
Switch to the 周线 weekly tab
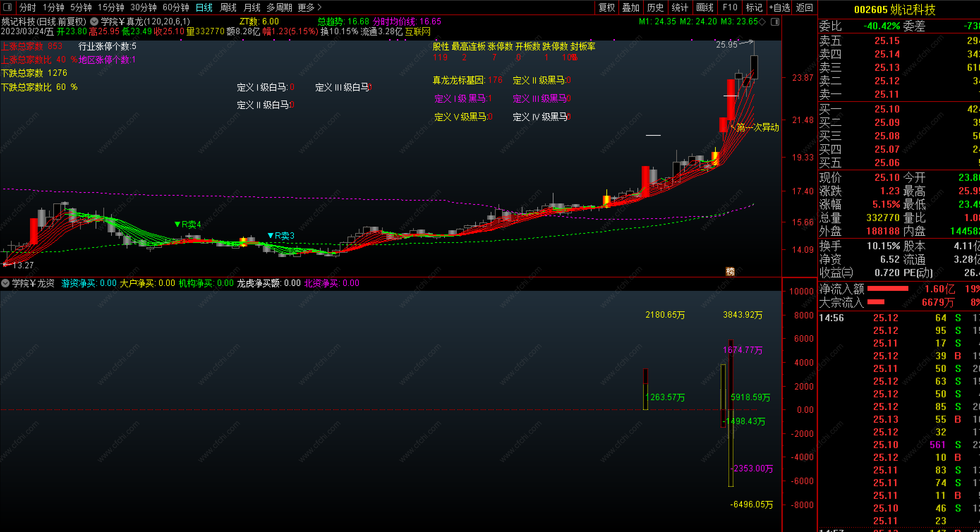[x=228, y=7]
